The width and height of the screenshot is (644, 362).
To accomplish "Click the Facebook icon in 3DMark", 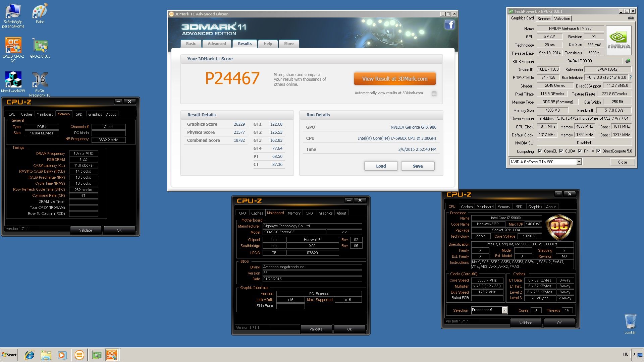I will (449, 24).
